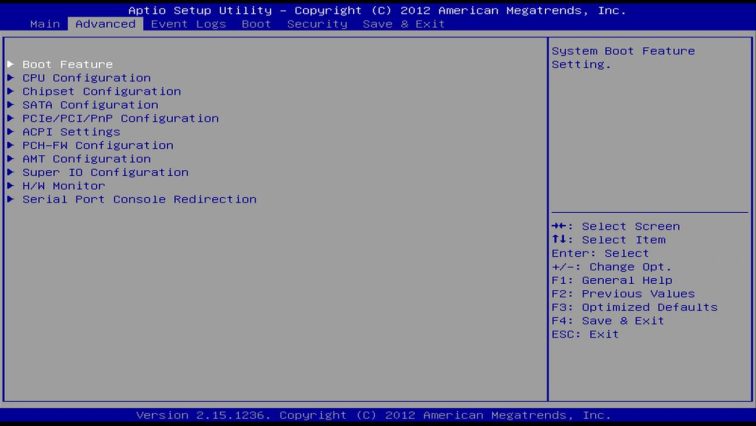Click arrow beside H/W Monitor
The width and height of the screenshot is (756, 426).
click(11, 186)
